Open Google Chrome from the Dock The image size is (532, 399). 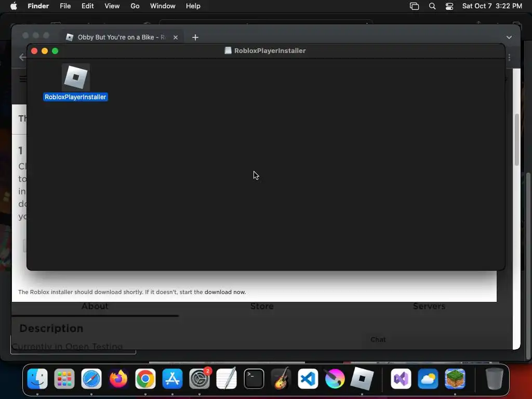[x=145, y=379]
